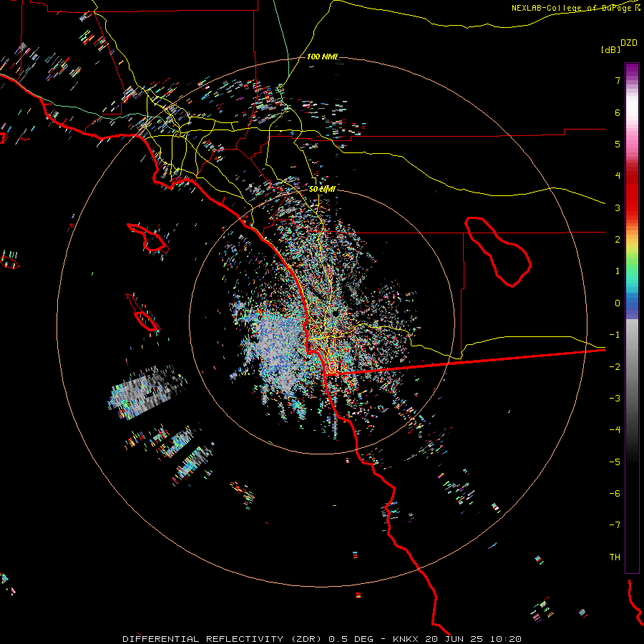Click the '-2' value on the color scale
Viewport: 644px width, 644px height.
615,366
